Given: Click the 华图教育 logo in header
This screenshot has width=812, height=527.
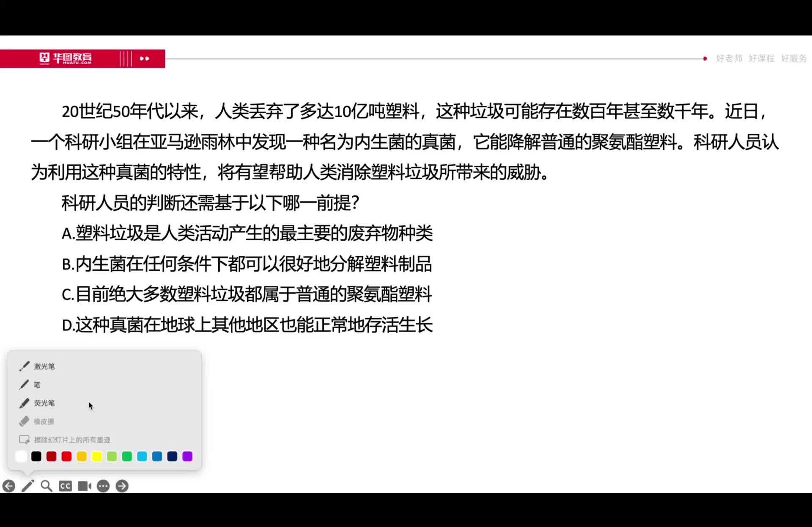Looking at the screenshot, I should click(x=66, y=58).
